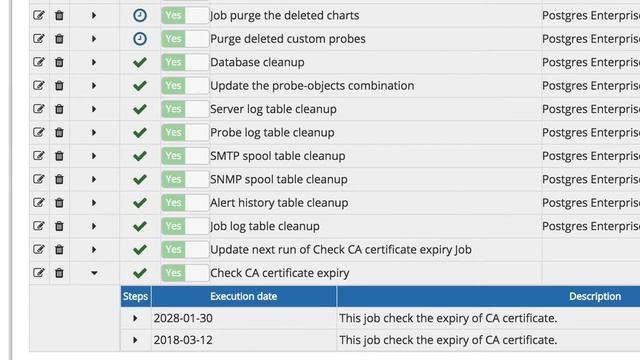Edit the 'Purge deleted custom probes' job

tap(39, 39)
